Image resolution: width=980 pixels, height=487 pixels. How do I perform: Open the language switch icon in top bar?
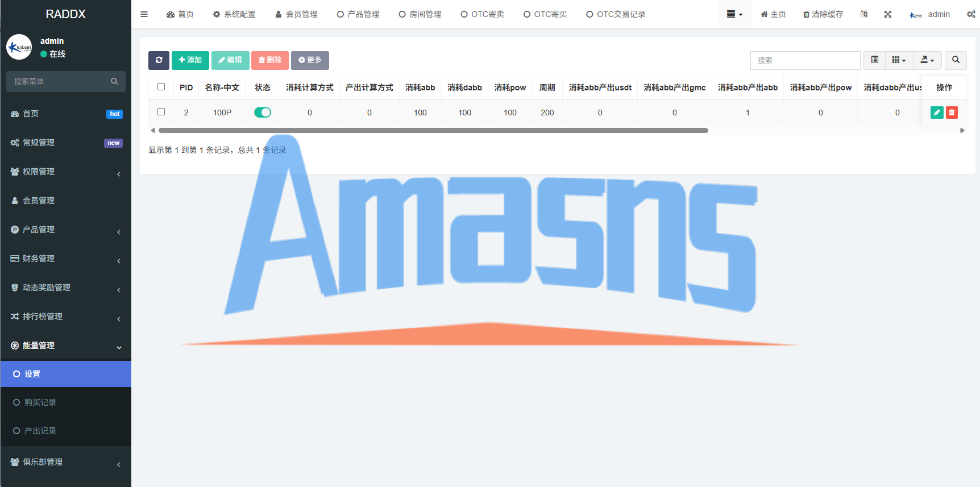(x=864, y=14)
